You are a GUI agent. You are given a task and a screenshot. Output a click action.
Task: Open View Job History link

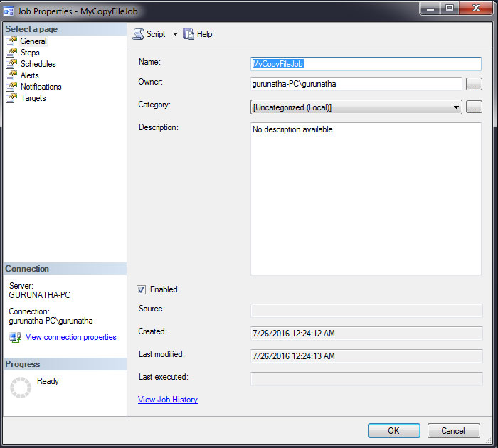pos(168,400)
